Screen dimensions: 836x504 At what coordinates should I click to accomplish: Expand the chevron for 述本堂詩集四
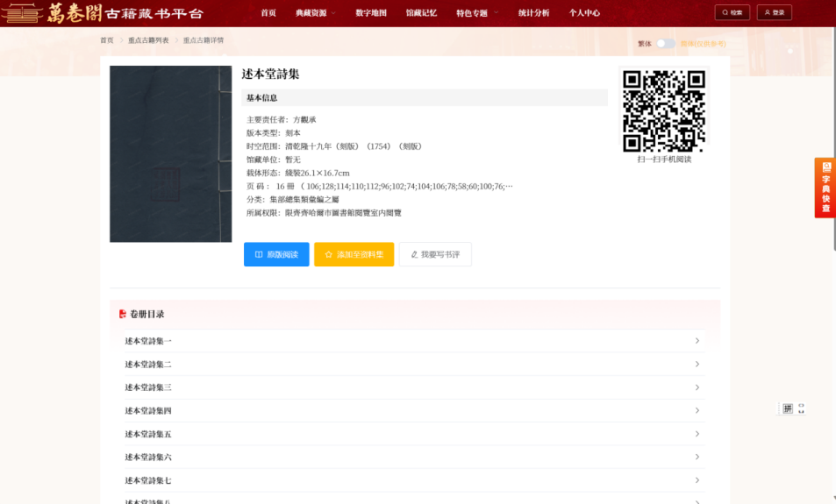tap(697, 411)
